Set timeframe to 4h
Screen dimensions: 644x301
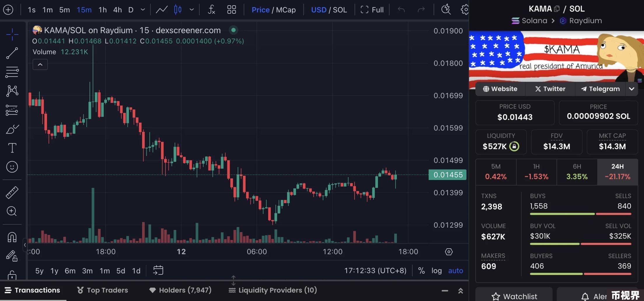(x=117, y=10)
